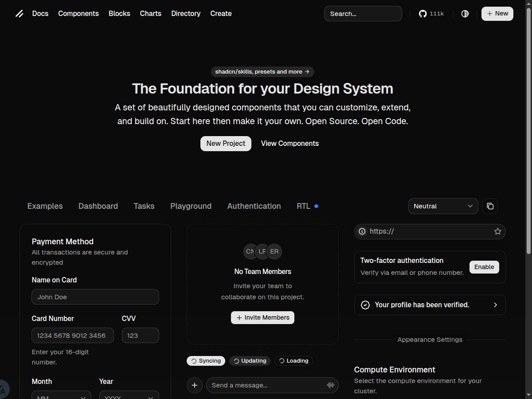This screenshot has height=399, width=532.
Task: Open the Neutral theme dropdown
Action: coord(443,206)
